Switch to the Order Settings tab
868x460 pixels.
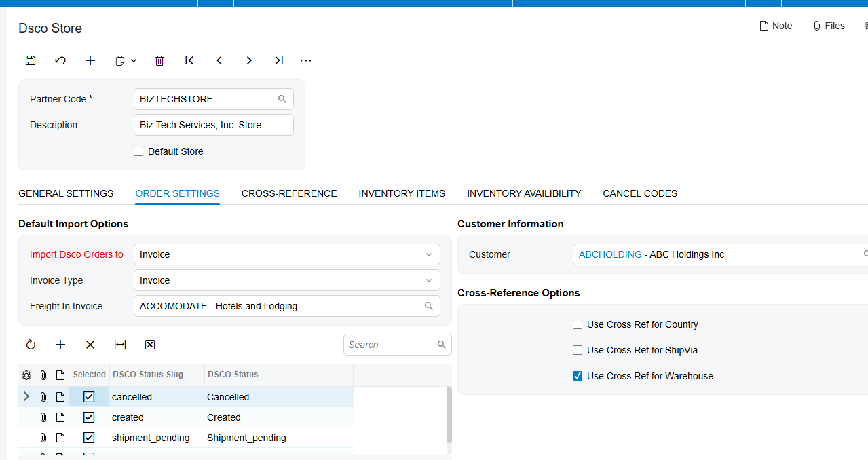click(x=178, y=193)
